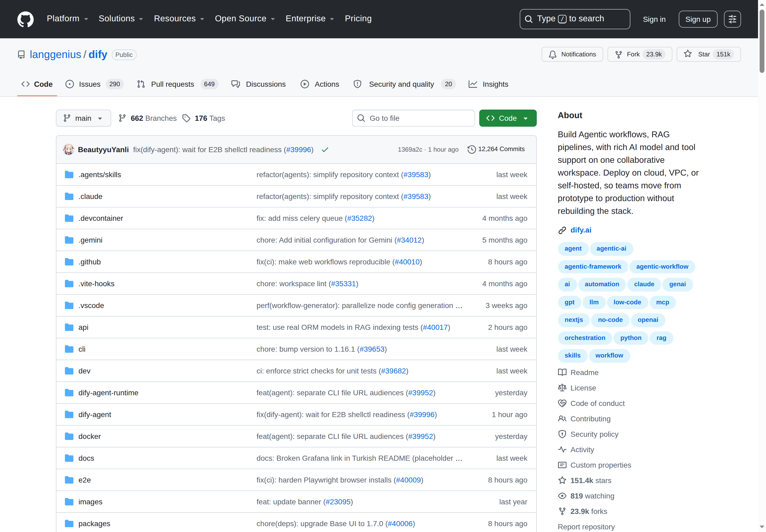766x532 pixels.
Task: Click the Custom properties icon
Action: 562,465
